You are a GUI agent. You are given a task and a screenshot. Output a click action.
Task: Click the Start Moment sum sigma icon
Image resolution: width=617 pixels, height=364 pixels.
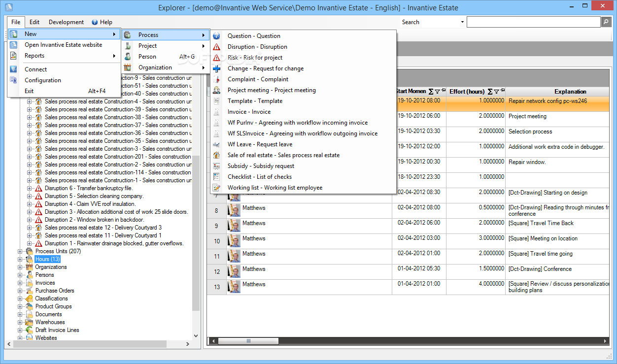point(431,92)
